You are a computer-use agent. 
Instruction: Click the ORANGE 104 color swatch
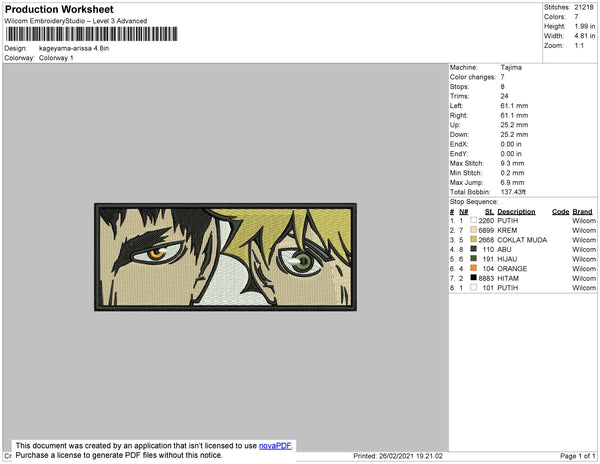pos(473,268)
